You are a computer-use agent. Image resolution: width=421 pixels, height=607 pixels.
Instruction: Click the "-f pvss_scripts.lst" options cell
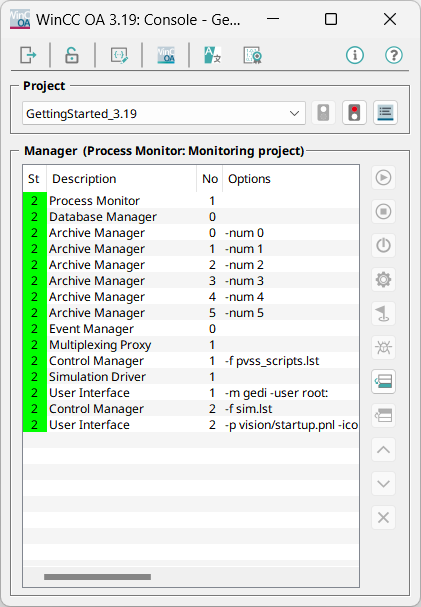pos(291,360)
